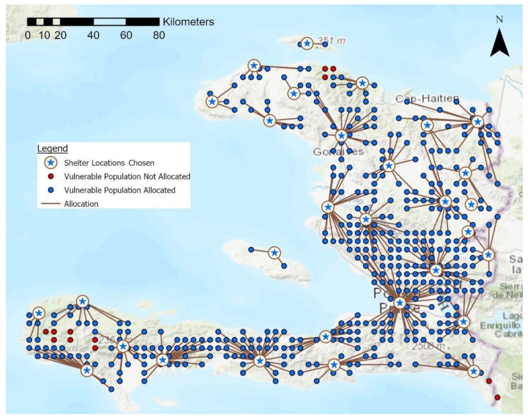
Task: Click the Port-au-Prince shelter star hub
Action: [400, 303]
